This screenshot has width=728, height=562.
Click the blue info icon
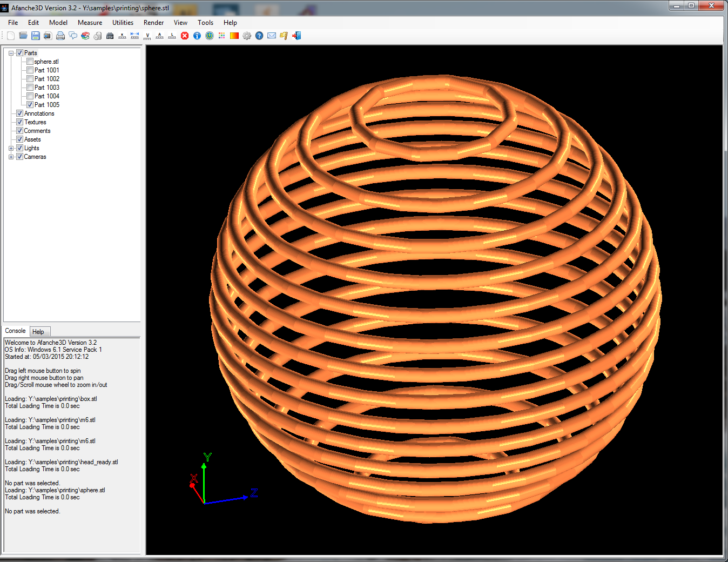[x=197, y=36]
